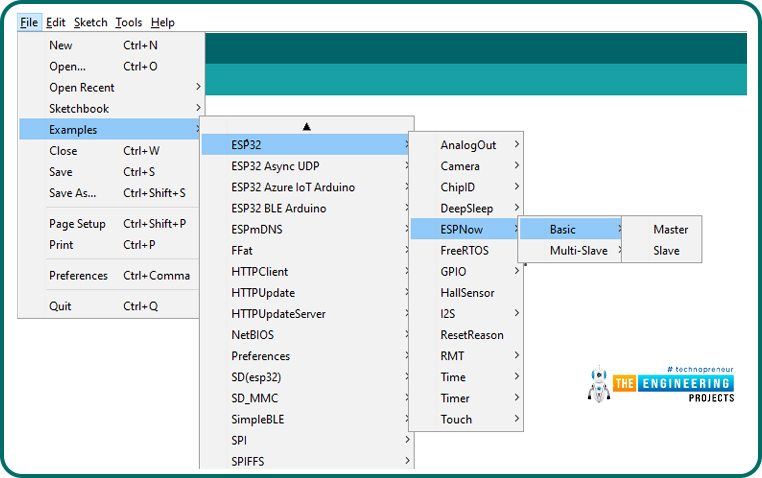
Task: Expand the AnalogOut examples
Action: point(466,145)
